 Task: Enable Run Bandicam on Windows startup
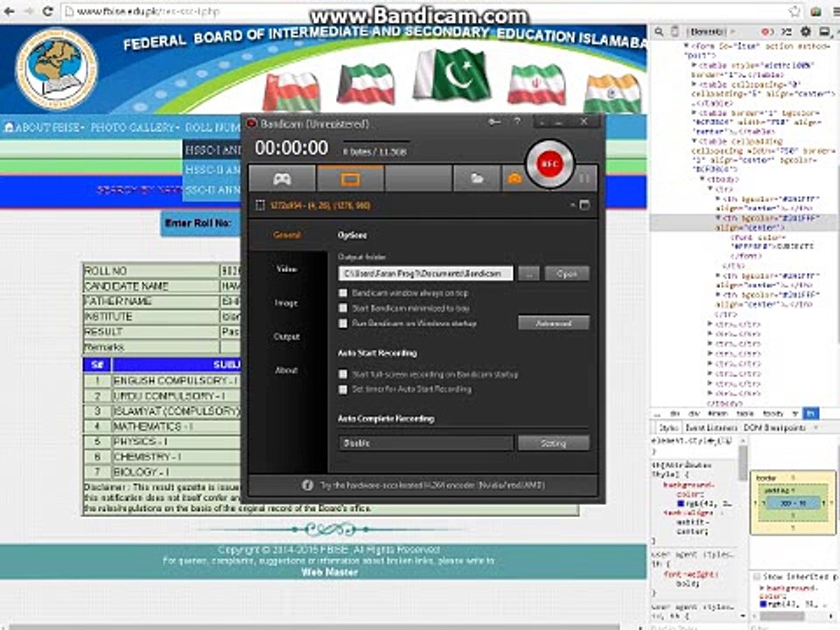coord(343,324)
